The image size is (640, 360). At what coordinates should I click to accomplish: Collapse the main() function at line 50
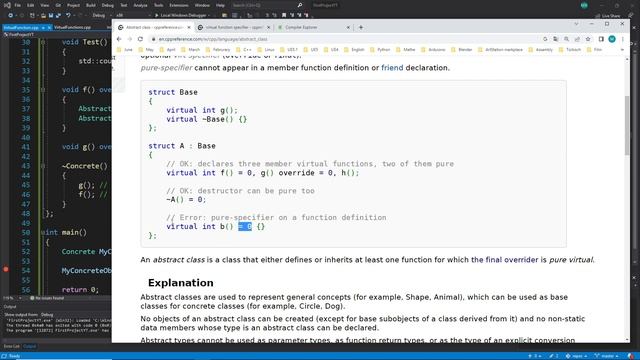pos(43,233)
